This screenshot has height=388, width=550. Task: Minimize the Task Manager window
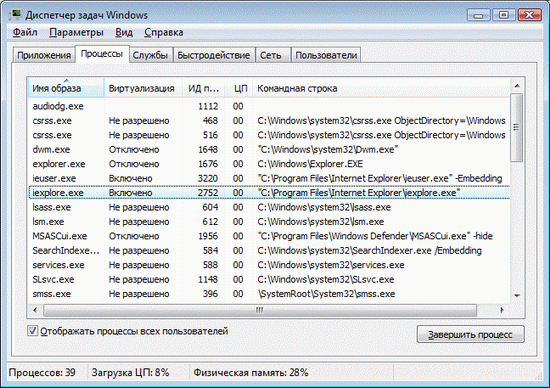coord(478,15)
